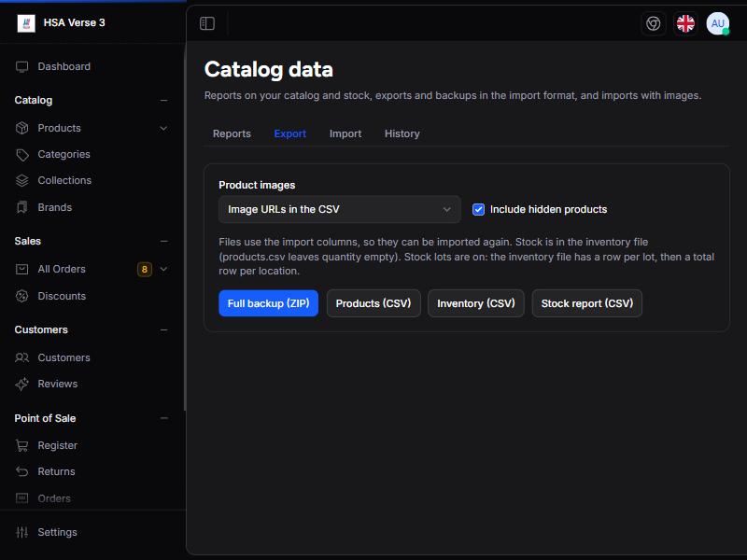
Task: Expand the Products submenu chevron
Action: pyautogui.click(x=163, y=128)
